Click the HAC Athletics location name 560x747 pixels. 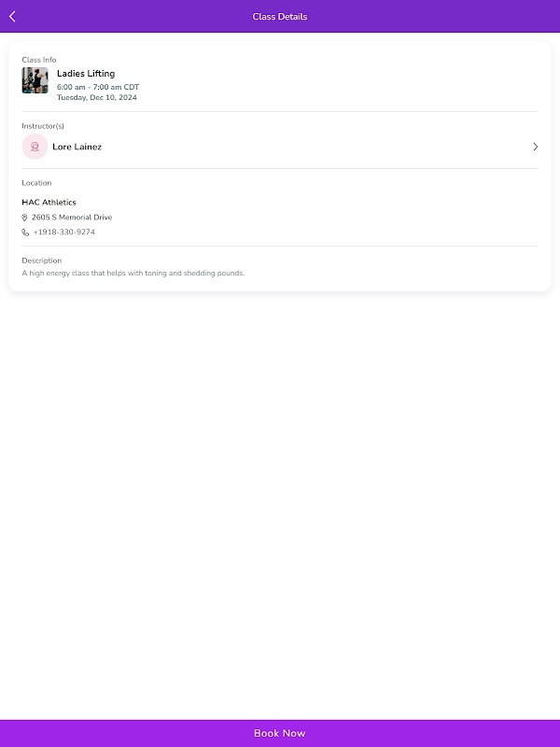click(x=49, y=203)
